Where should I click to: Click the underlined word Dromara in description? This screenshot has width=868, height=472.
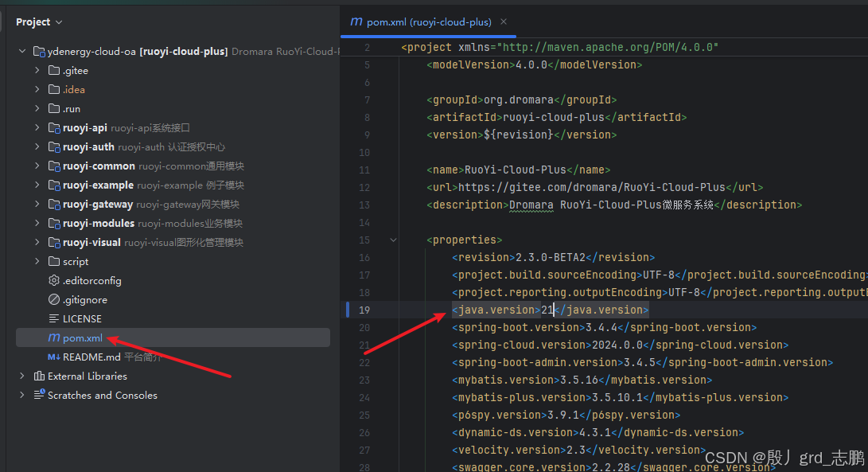click(x=531, y=205)
